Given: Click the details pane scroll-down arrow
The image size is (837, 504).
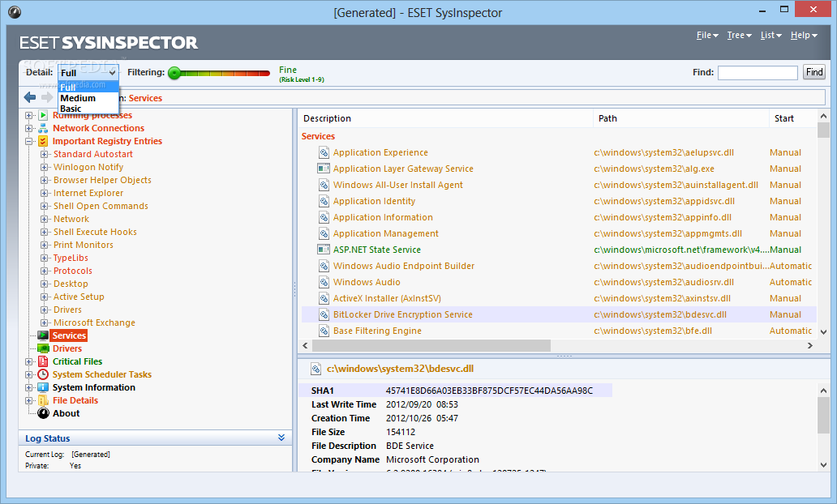Looking at the screenshot, I should pyautogui.click(x=823, y=464).
